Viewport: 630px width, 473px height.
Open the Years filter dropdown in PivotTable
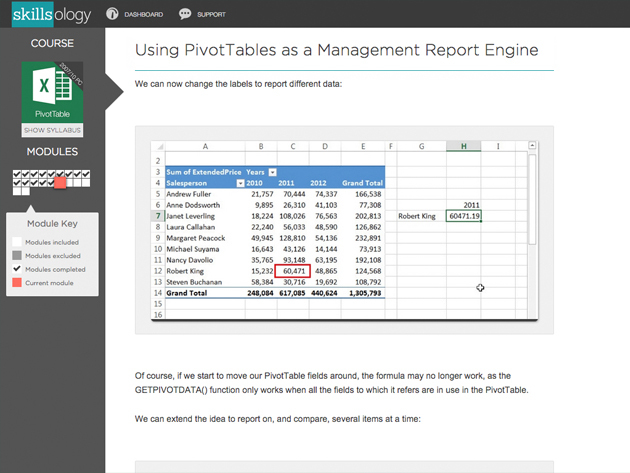273,172
